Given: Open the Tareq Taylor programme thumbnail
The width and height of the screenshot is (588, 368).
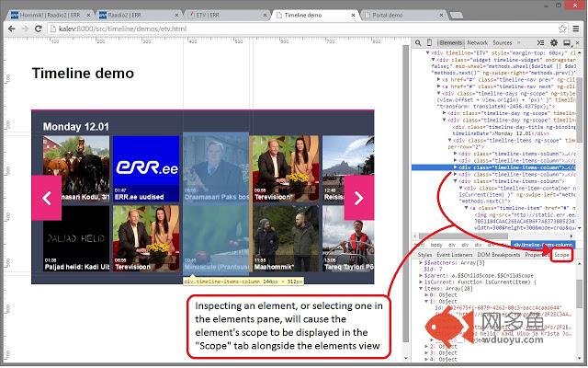Looking at the screenshot, I should click(x=348, y=238).
